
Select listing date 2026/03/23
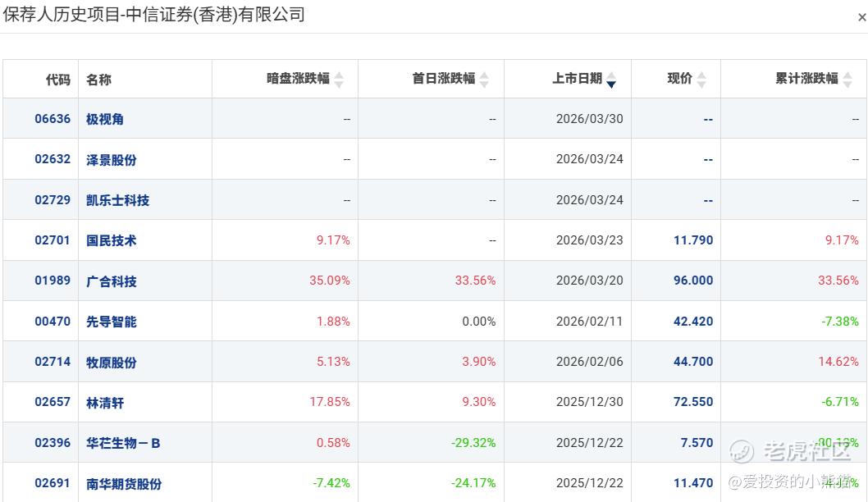point(590,240)
